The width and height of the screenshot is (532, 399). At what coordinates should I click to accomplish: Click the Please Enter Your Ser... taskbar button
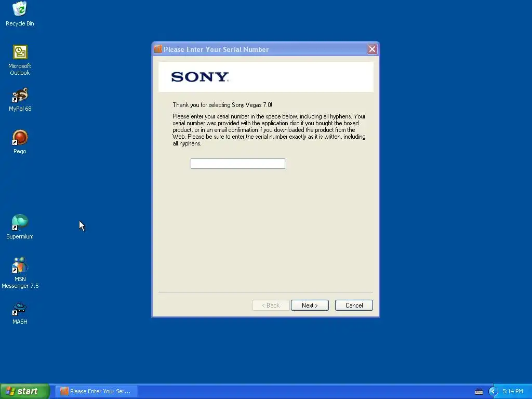tap(96, 391)
